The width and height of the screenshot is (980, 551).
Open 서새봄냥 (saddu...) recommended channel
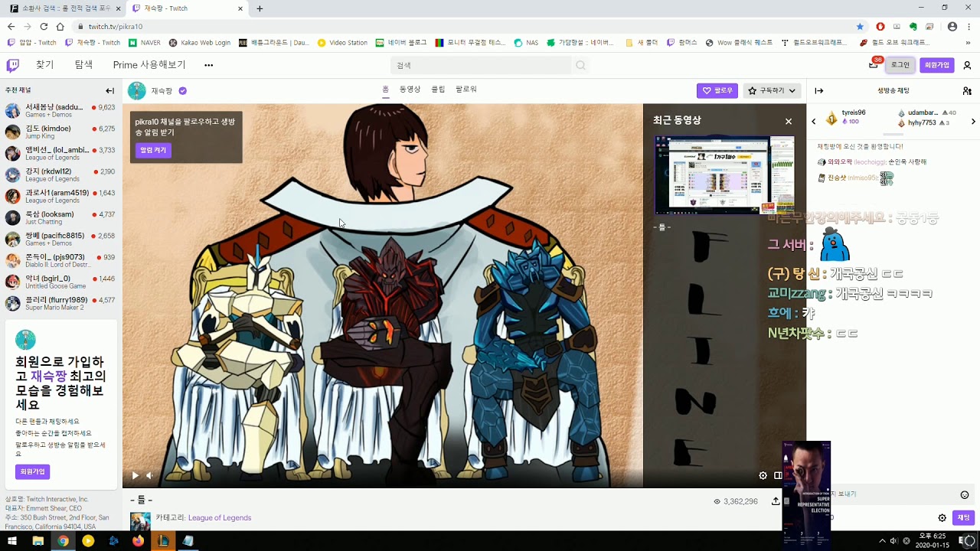click(x=60, y=111)
